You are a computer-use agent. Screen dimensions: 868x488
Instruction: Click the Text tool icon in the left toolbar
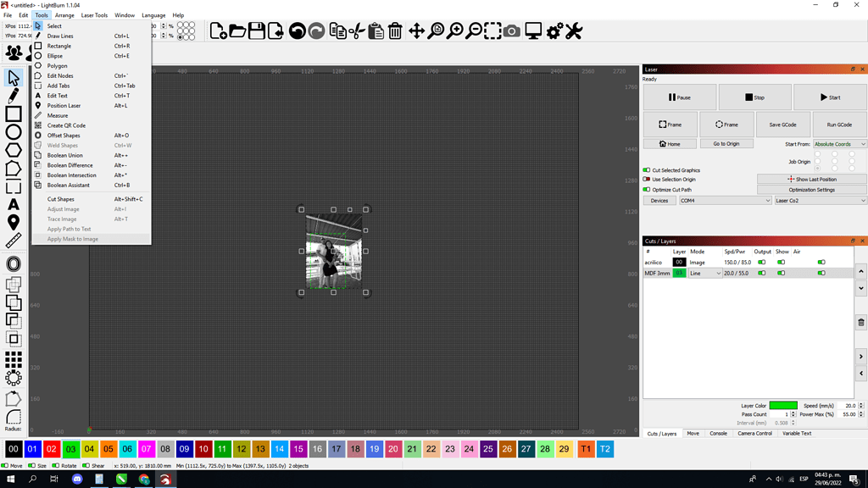point(14,204)
